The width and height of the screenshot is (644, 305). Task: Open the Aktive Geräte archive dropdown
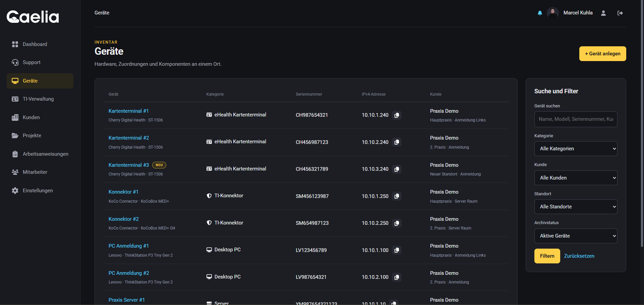(x=576, y=236)
